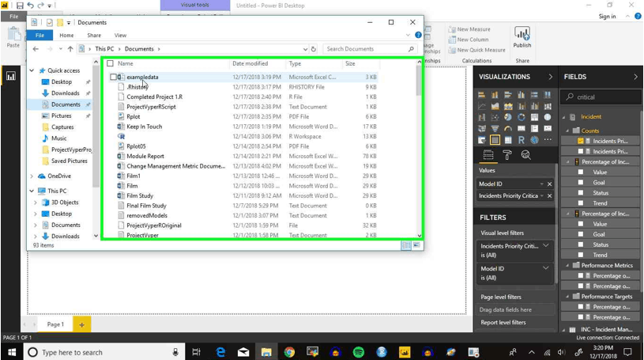Toggle the select-all checkbox beside Name header
This screenshot has height=360, width=644.
pos(110,63)
